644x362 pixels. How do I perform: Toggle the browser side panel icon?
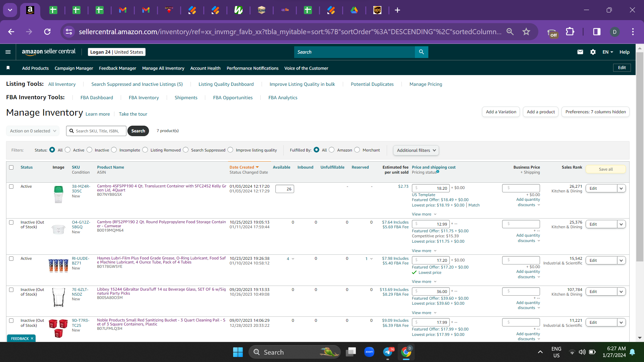(597, 32)
